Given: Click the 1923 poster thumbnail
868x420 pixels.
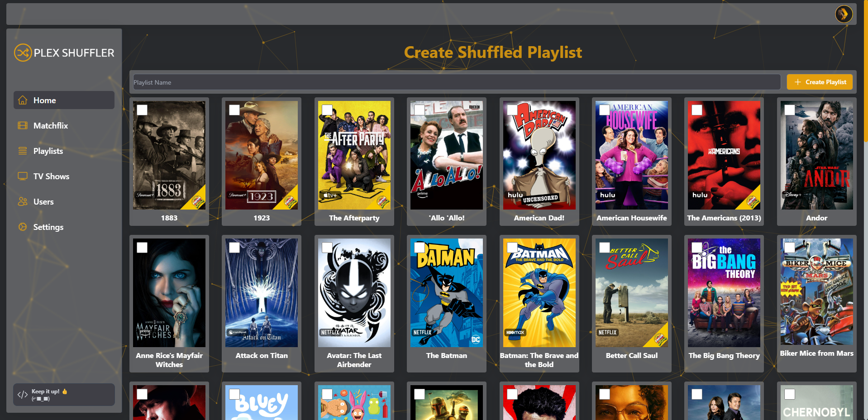Looking at the screenshot, I should pos(262,155).
